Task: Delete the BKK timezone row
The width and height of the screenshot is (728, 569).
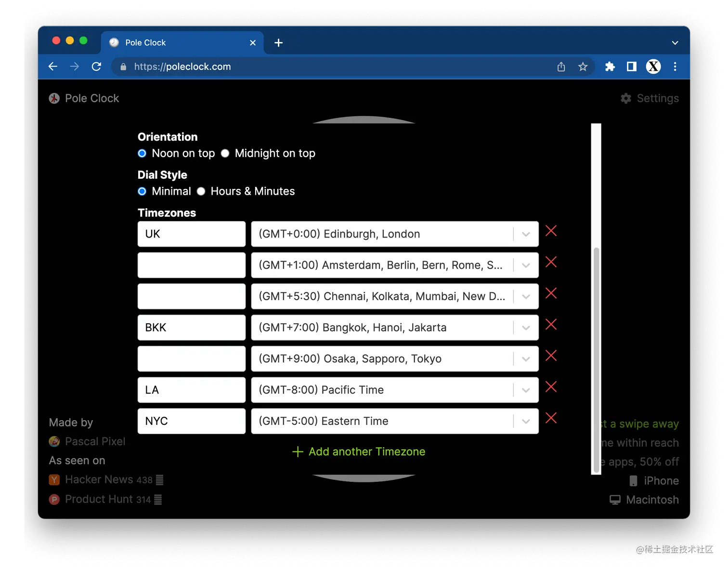Action: click(x=551, y=324)
